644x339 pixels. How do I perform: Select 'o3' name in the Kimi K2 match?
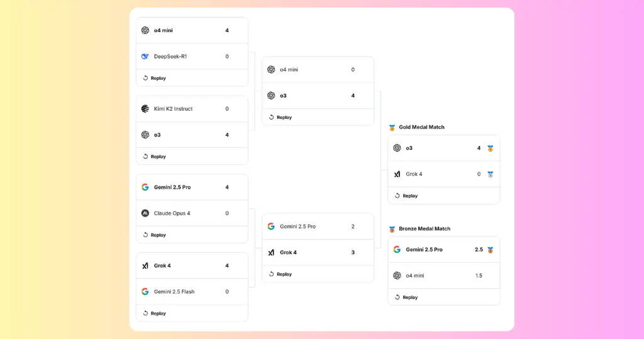157,135
